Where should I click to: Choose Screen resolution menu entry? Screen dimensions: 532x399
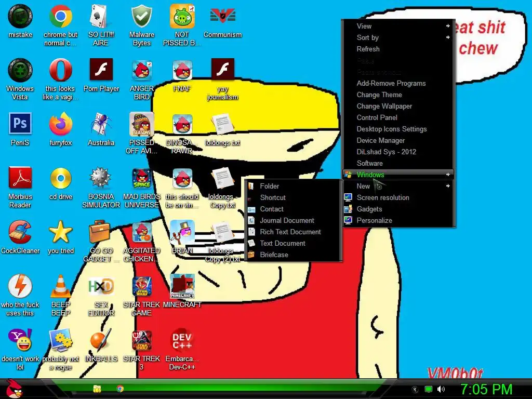click(398, 198)
